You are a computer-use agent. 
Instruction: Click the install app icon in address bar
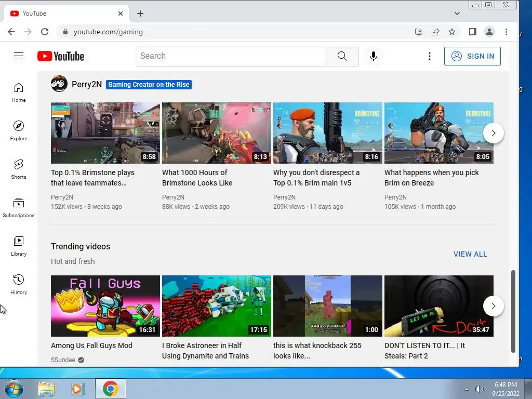coord(418,32)
